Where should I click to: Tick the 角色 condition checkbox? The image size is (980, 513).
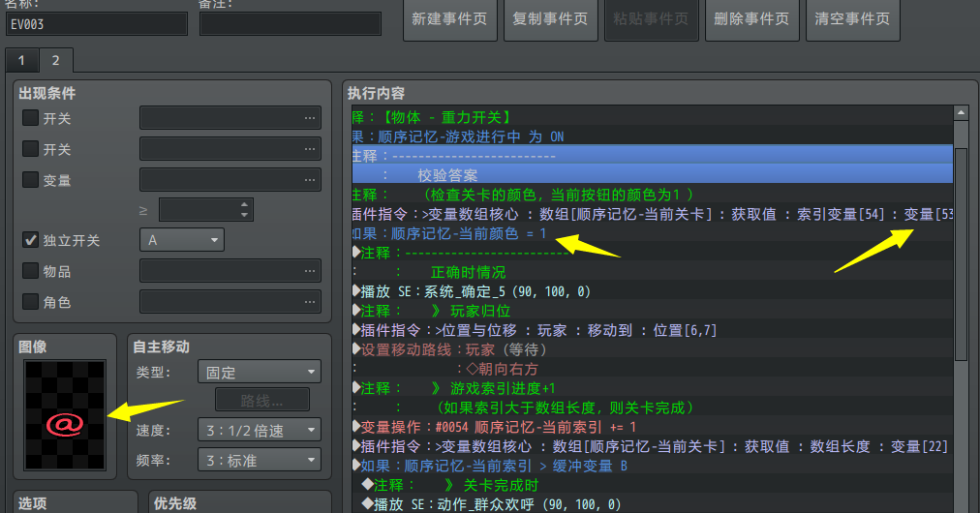pyautogui.click(x=31, y=302)
